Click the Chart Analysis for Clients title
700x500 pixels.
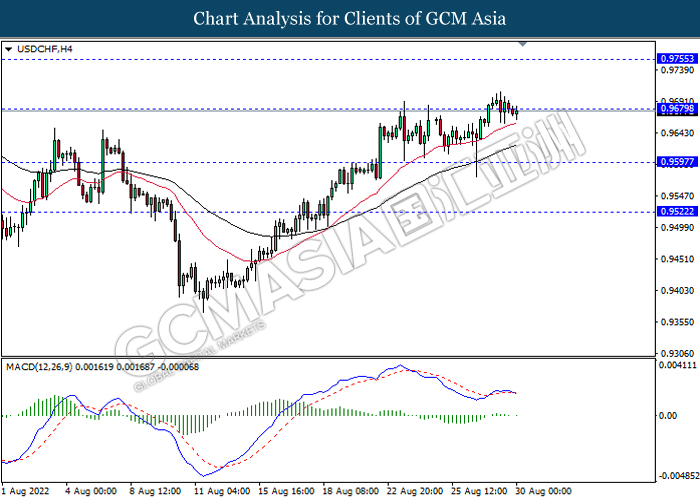pos(350,19)
